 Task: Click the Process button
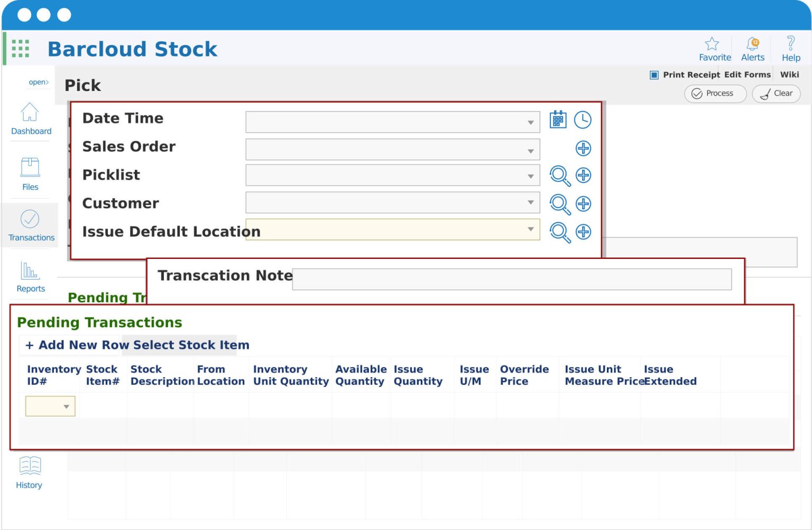click(x=715, y=94)
